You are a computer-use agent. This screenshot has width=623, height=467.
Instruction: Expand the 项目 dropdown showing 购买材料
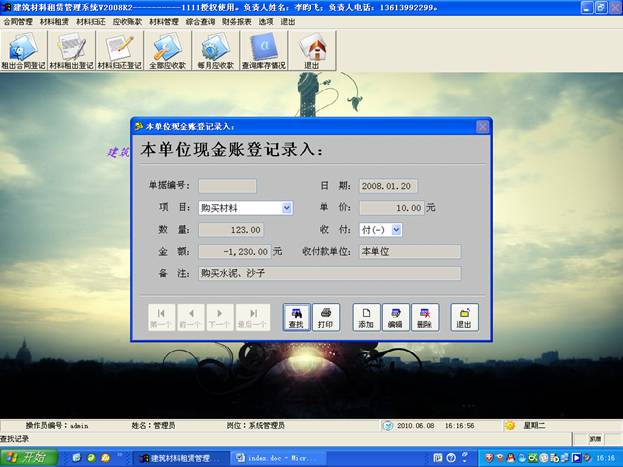pyautogui.click(x=287, y=208)
